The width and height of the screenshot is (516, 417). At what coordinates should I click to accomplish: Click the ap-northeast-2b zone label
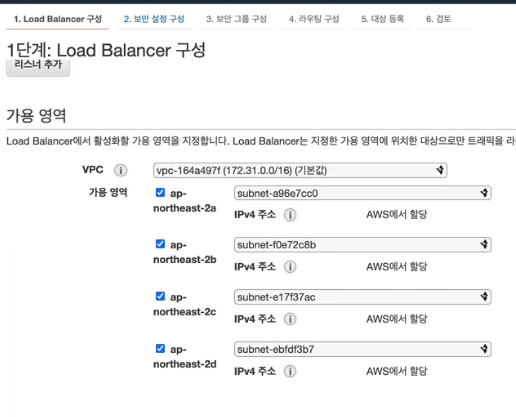coord(184,252)
